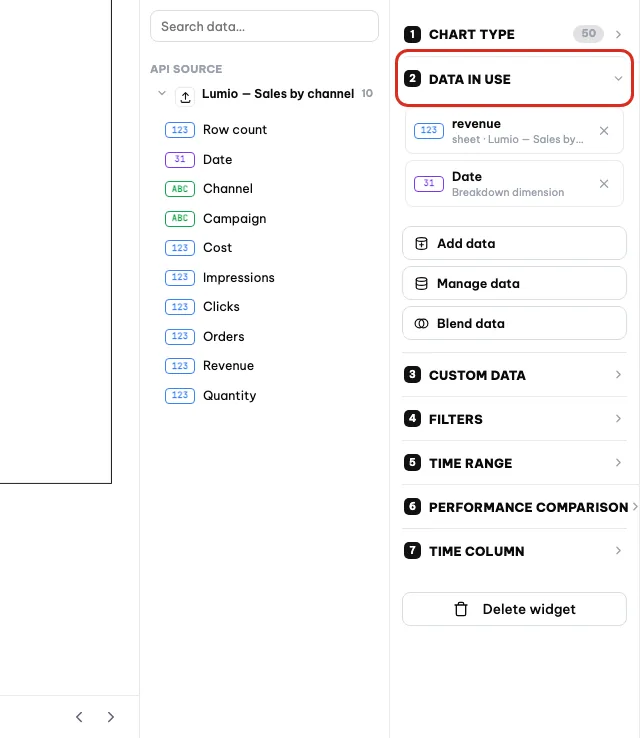Collapse the Lumio Sales by channel source

[162, 93]
